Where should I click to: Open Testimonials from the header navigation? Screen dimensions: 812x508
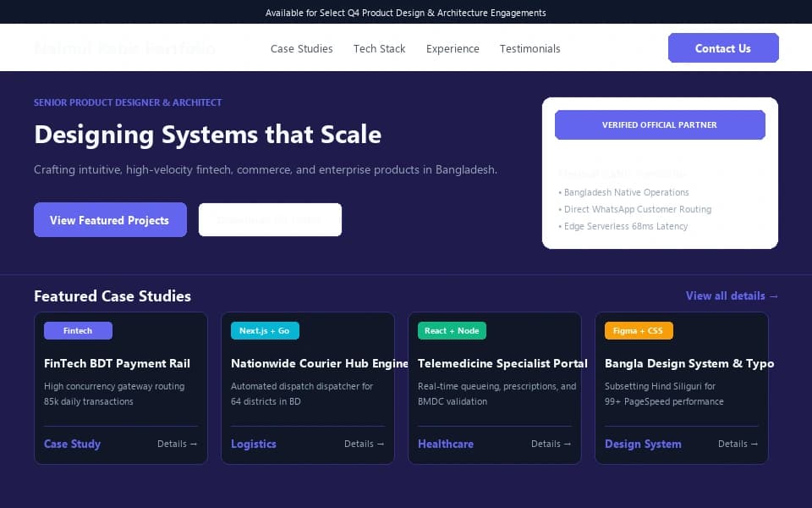click(x=529, y=49)
